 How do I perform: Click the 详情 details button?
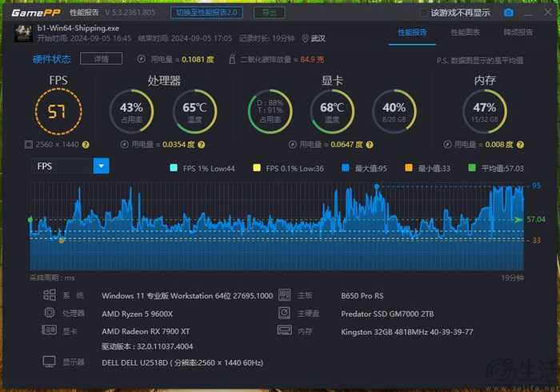(101, 59)
